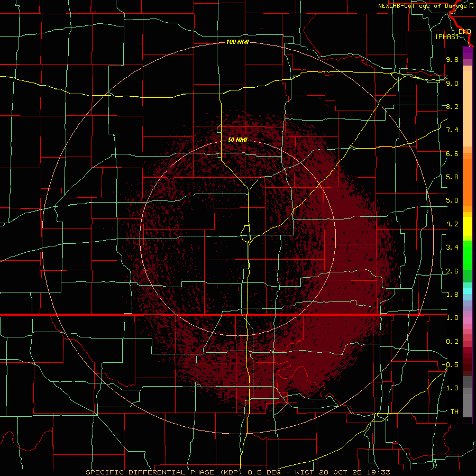Pick the bright green band on color scale
The width and height of the screenshot is (476, 476).
click(467, 255)
